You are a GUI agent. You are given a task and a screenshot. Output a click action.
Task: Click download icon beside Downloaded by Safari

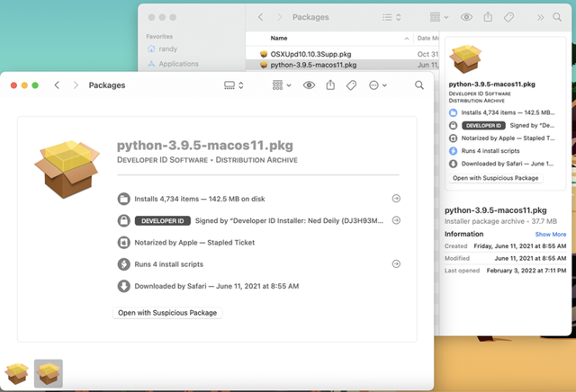(124, 286)
